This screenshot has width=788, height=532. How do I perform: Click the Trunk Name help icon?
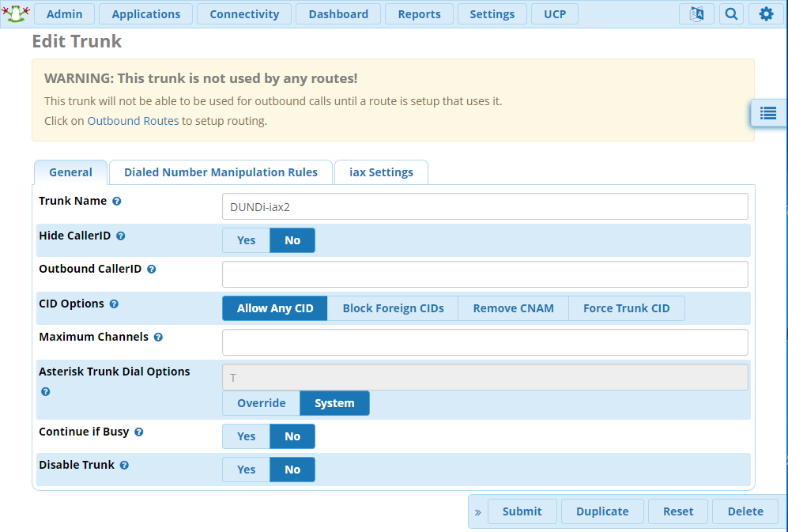tap(116, 201)
